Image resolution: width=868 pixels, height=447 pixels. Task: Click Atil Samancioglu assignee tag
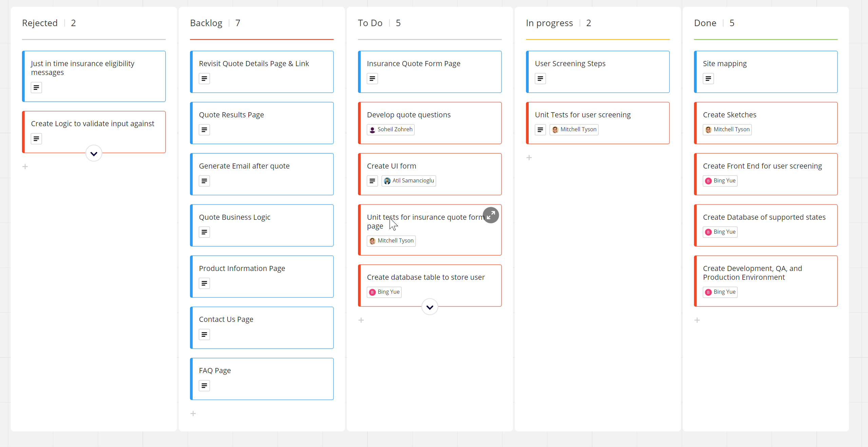tap(409, 181)
